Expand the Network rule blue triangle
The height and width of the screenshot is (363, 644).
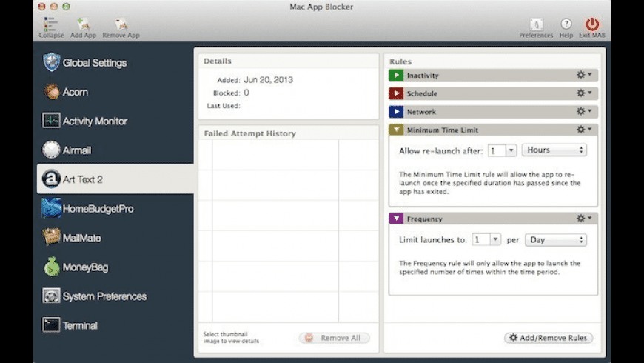pos(396,111)
